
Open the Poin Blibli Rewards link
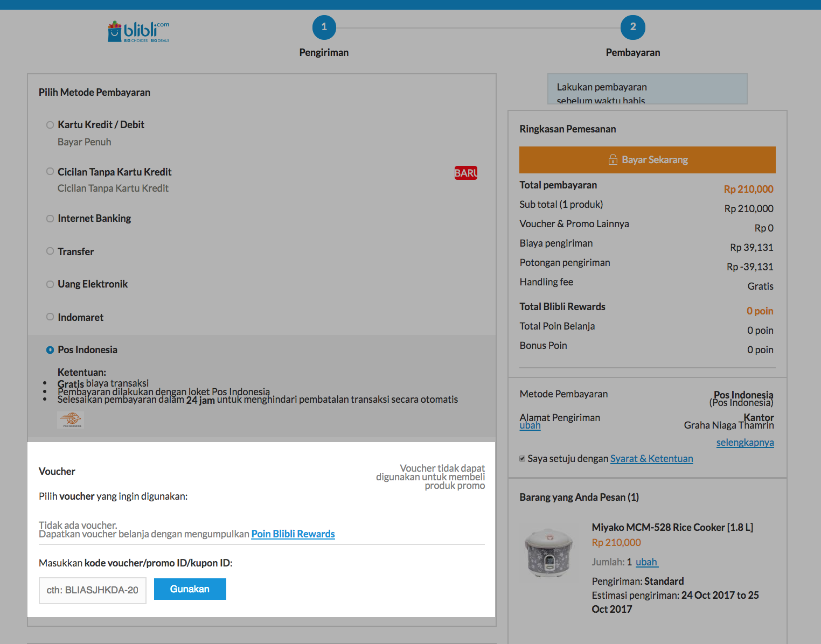[293, 534]
